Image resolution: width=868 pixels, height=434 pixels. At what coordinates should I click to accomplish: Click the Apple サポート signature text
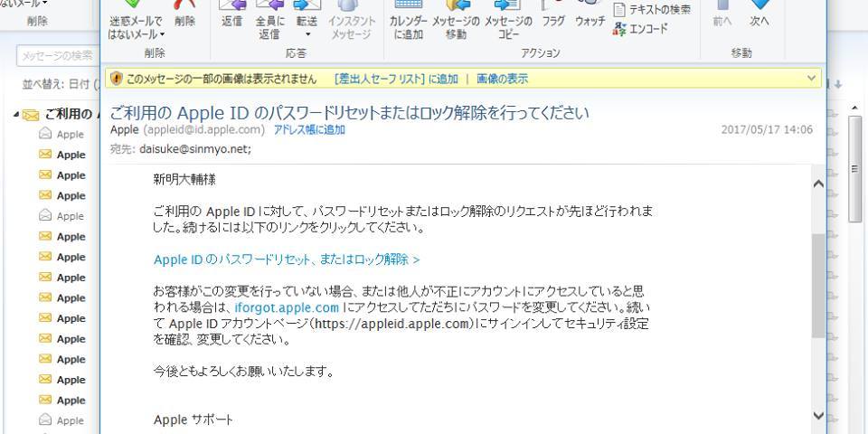coord(193,420)
